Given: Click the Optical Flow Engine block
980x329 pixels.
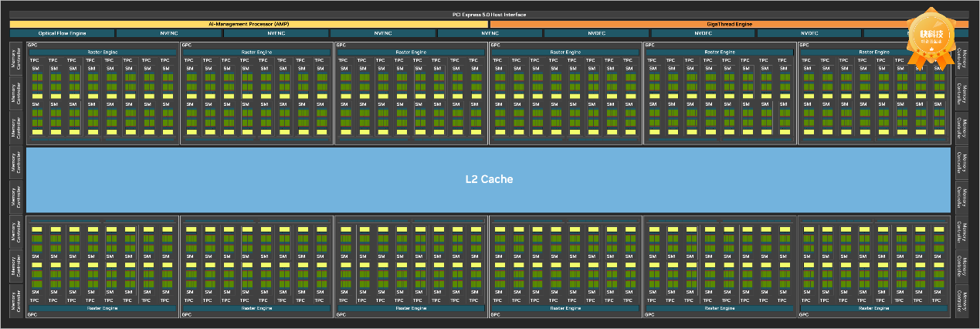Looking at the screenshot, I should 62,33.
